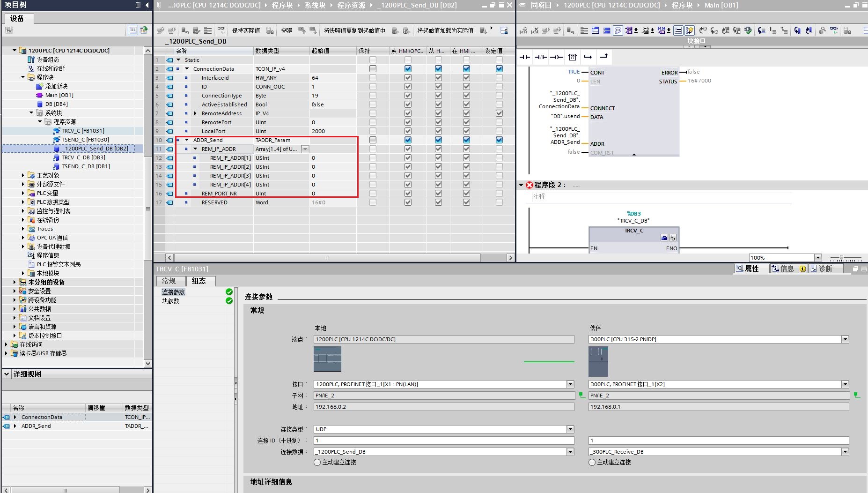
Task: Insert a normally open contact
Action: click(525, 57)
